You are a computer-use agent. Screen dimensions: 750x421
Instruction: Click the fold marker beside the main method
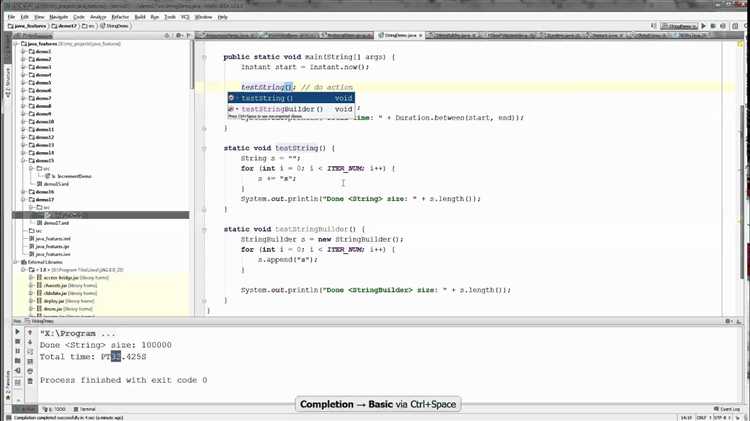(204, 57)
